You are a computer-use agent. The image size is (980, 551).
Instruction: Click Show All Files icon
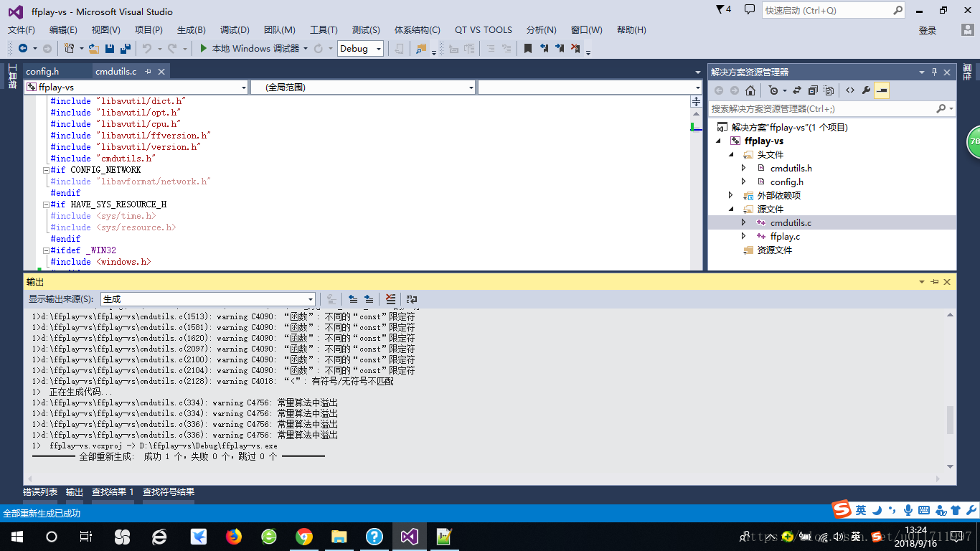[x=829, y=90]
